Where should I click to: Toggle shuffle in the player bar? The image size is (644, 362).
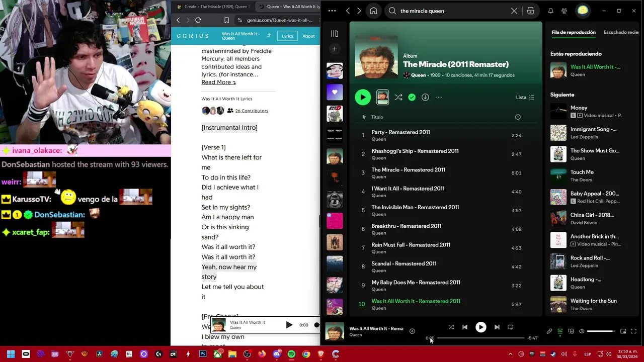pos(451,327)
